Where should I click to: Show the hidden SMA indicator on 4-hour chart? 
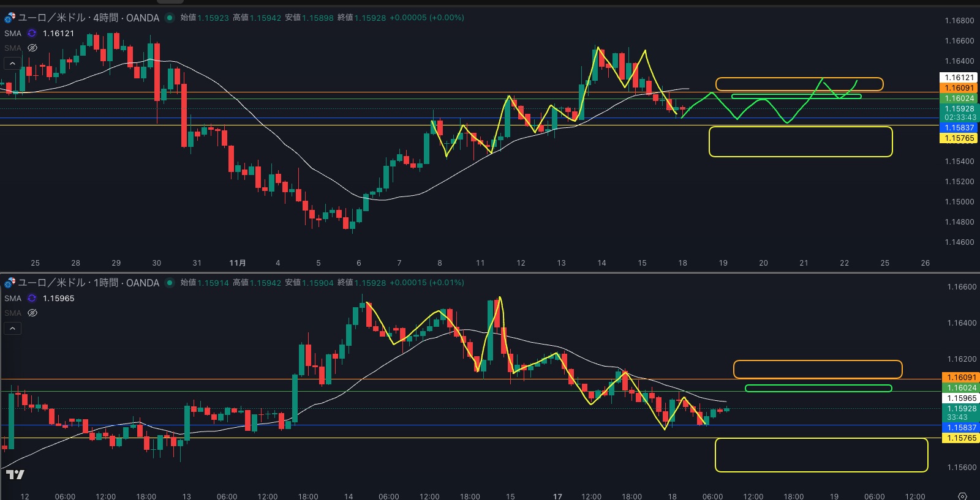point(32,48)
